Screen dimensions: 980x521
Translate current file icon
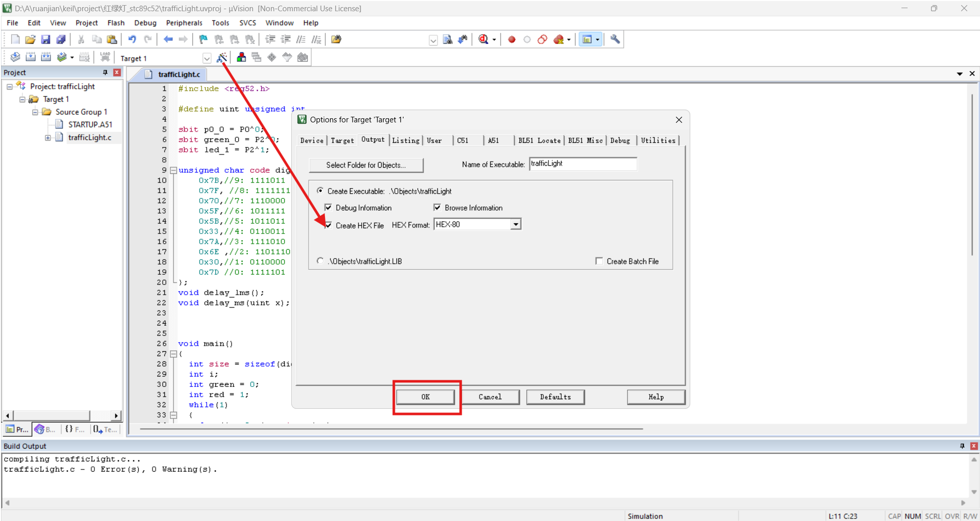pyautogui.click(x=15, y=57)
